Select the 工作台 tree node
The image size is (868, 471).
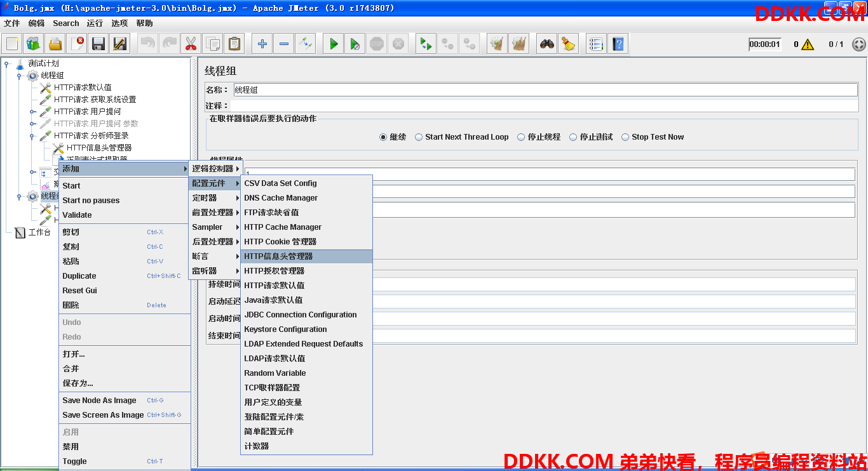[39, 232]
